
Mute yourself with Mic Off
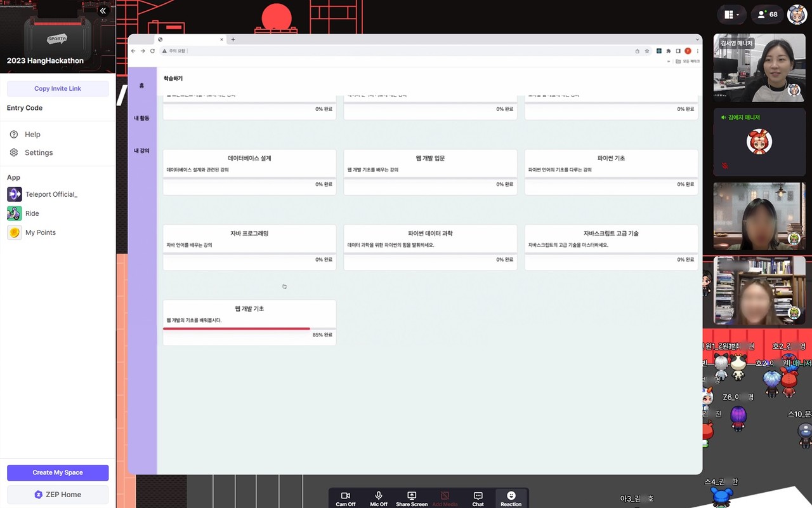coord(378,498)
